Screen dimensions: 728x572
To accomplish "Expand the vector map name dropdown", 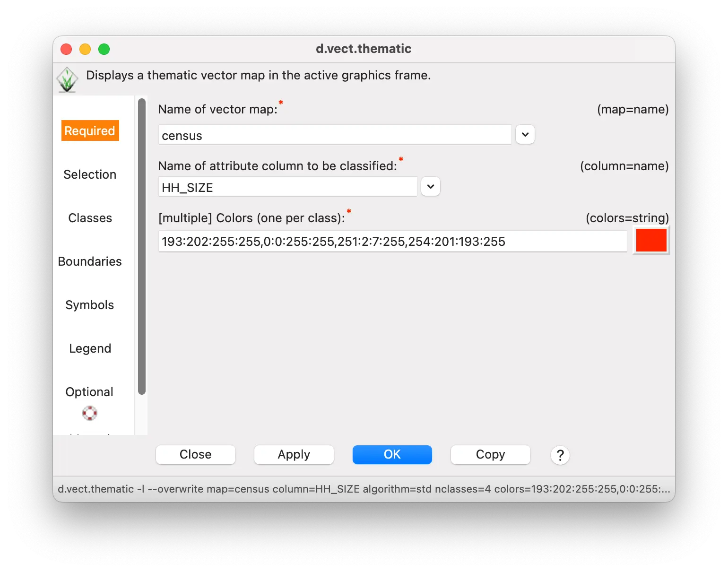I will tap(525, 135).
